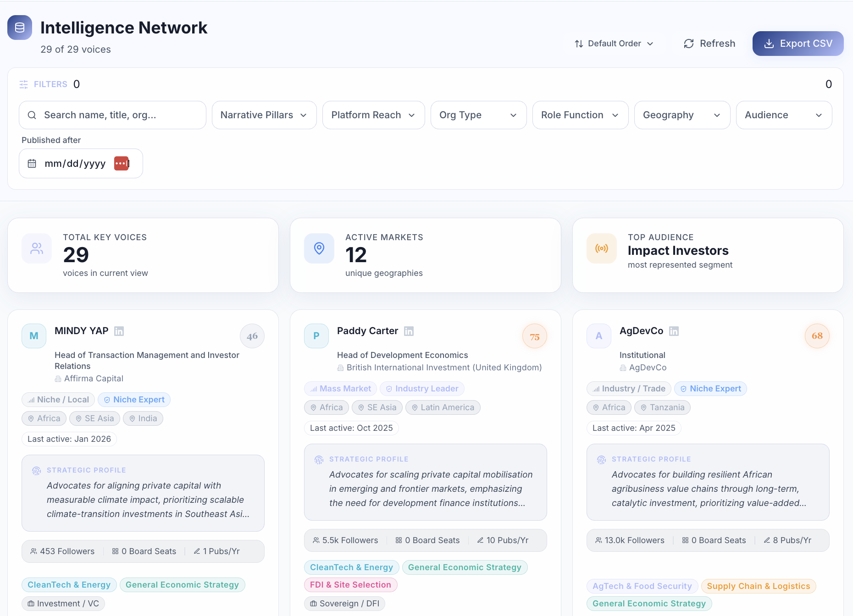The width and height of the screenshot is (853, 616).
Task: Click AgDevCo's A avatar
Action: pyautogui.click(x=599, y=336)
